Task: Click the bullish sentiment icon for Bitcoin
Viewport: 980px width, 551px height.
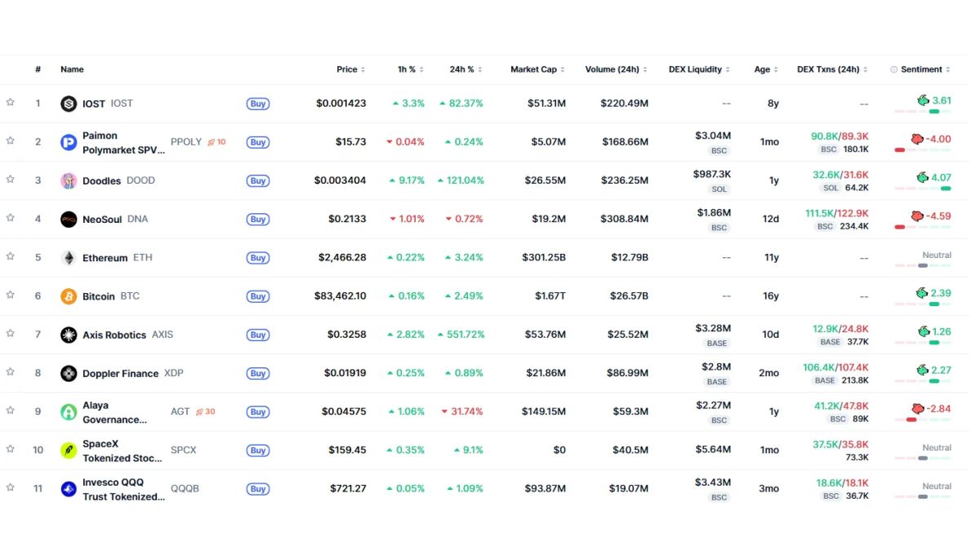Action: 922,293
